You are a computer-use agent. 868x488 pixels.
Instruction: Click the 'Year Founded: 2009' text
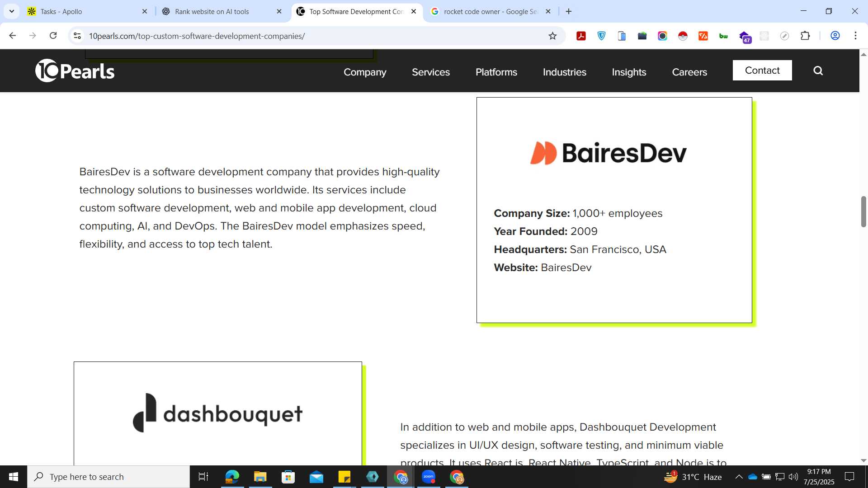pos(546,231)
